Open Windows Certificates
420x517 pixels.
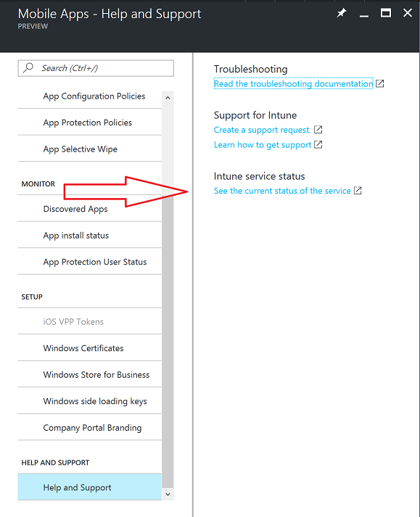coord(89,348)
